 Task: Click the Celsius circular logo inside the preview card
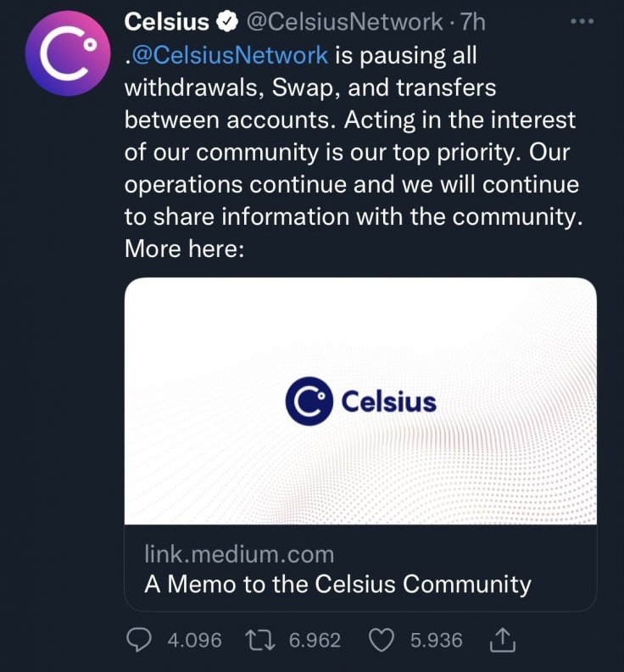pos(307,400)
